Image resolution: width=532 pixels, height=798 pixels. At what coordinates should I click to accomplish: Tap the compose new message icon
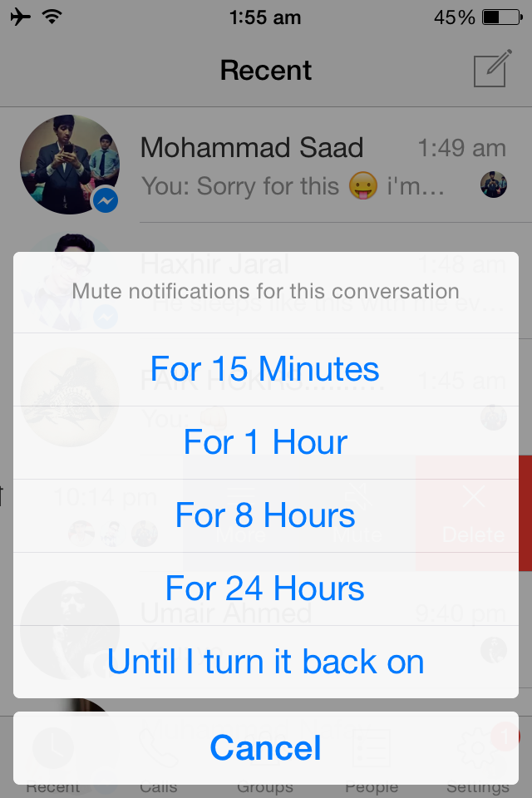(492, 68)
